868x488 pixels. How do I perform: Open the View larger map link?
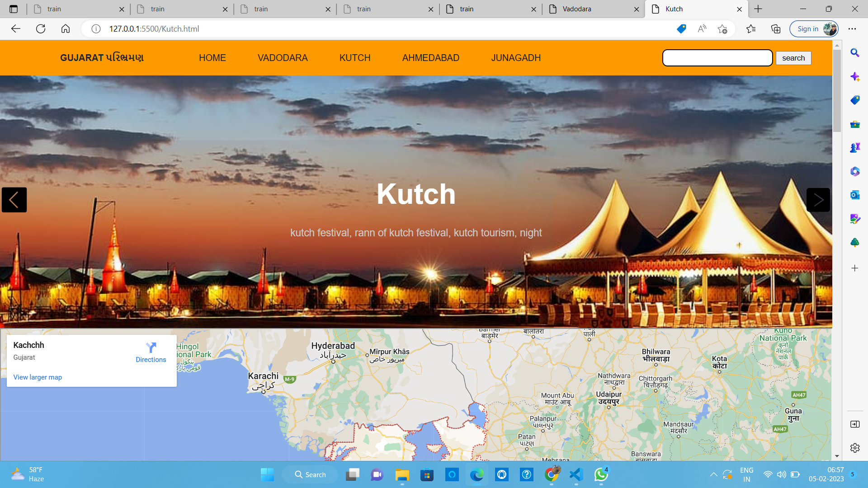click(38, 377)
